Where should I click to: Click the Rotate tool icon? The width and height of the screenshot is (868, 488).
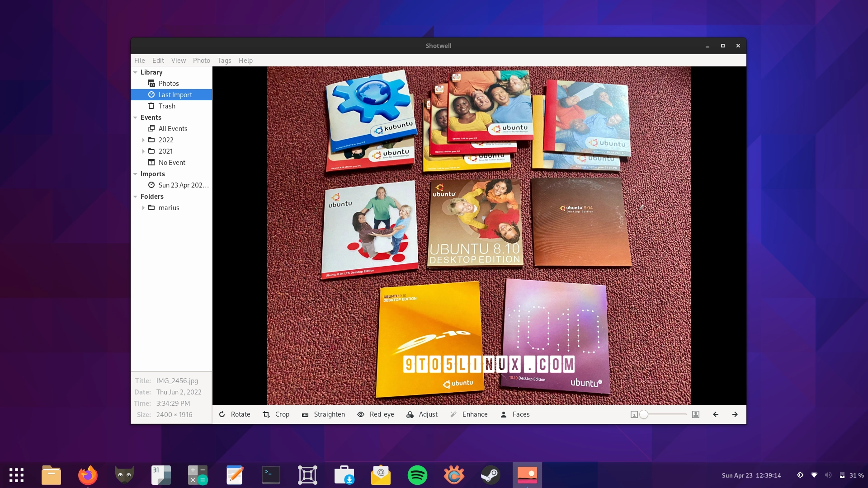pos(222,414)
